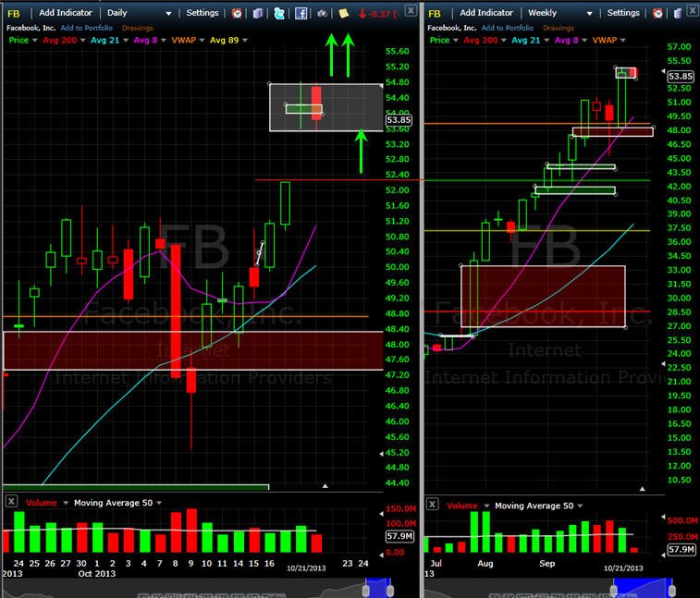Expand the red Avg 200 dropdown in Weekly chart
Viewport: 700px width, 598px height.
click(x=504, y=40)
